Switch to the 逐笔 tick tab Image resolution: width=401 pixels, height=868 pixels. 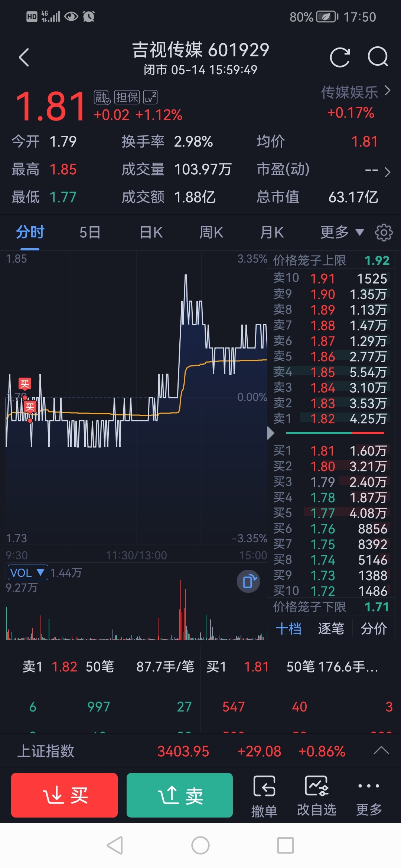pyautogui.click(x=331, y=628)
